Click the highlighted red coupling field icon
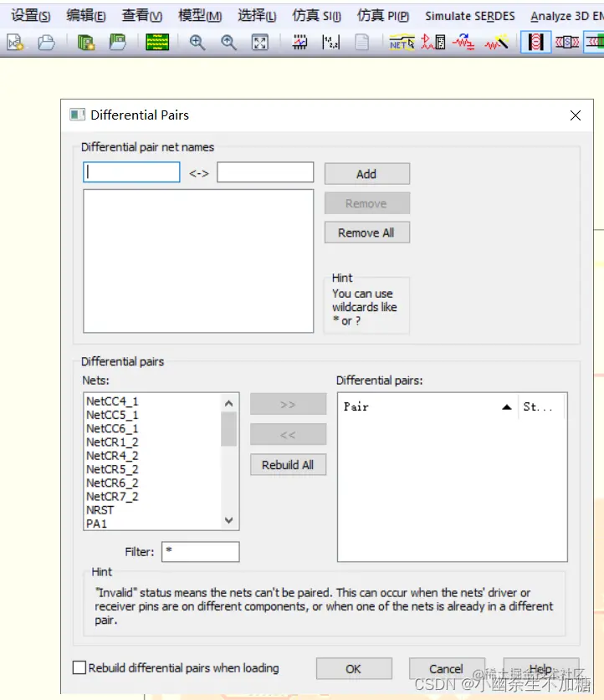 click(x=535, y=43)
